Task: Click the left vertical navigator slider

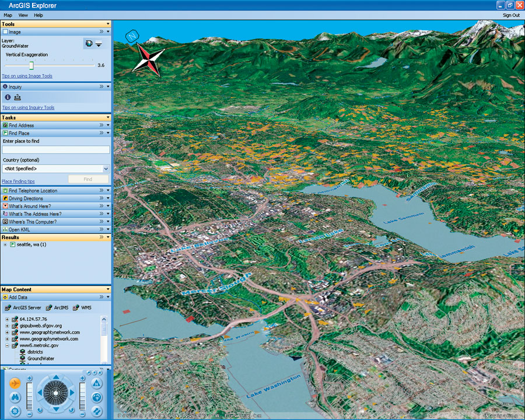Action: click(30, 396)
